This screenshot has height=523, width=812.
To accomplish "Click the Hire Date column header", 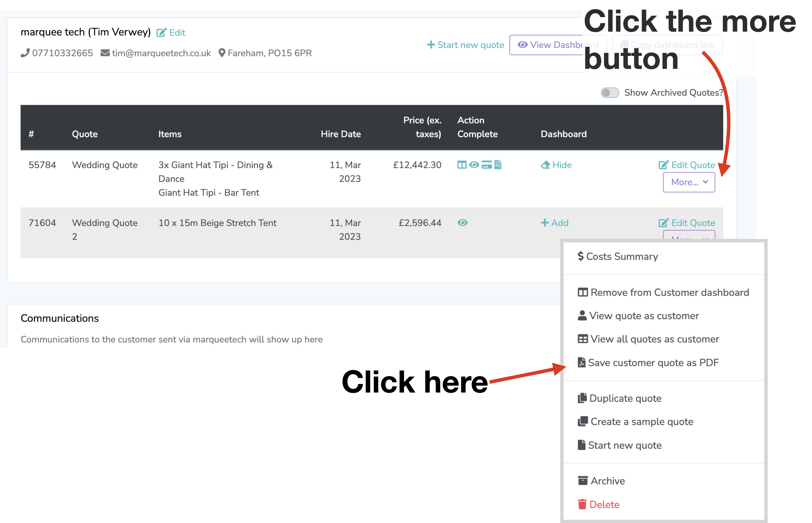I will 340,134.
